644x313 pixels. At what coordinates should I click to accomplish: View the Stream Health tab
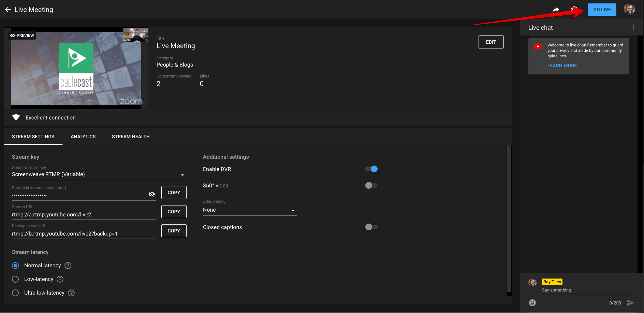(131, 137)
